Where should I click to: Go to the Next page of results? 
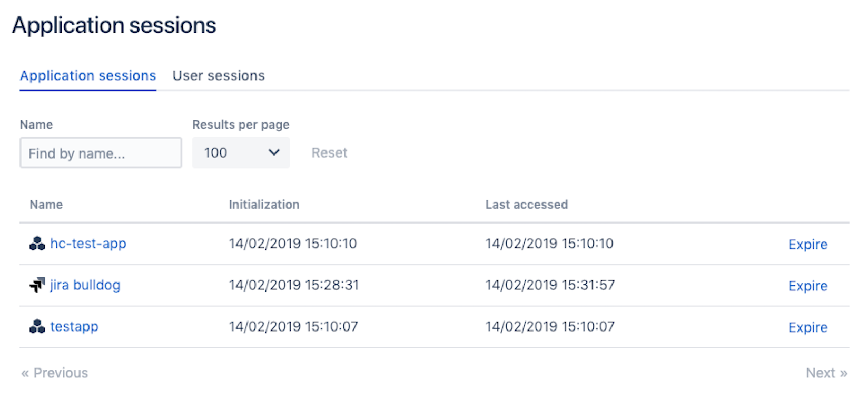tap(826, 373)
